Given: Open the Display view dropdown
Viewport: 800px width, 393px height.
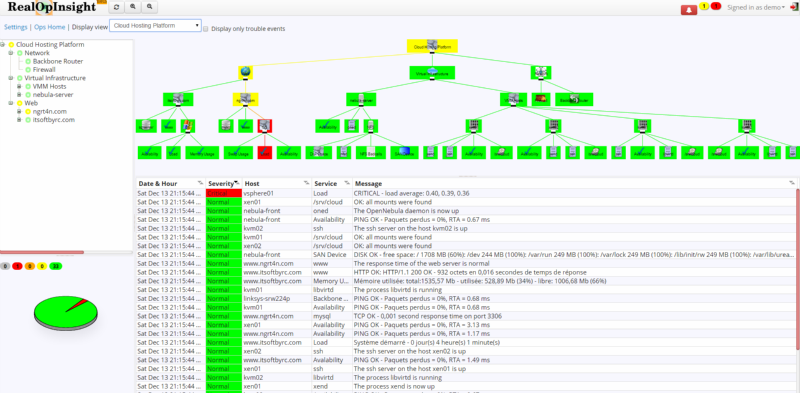Looking at the screenshot, I should coord(156,26).
